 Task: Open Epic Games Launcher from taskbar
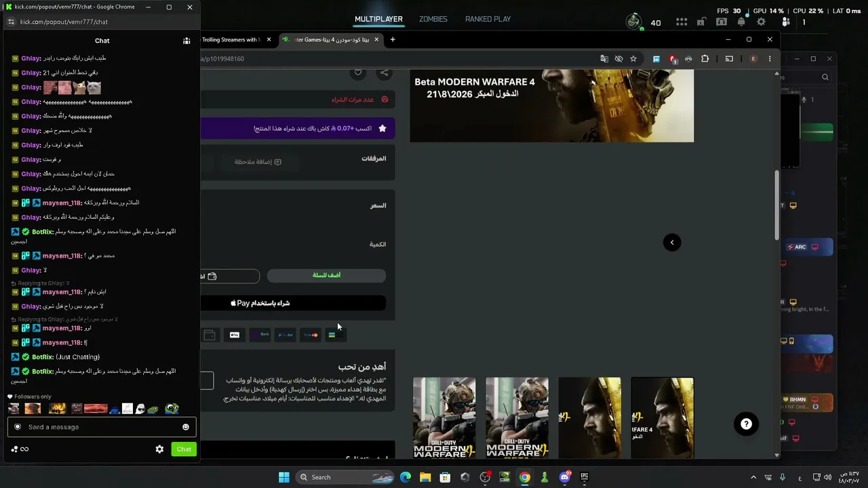coord(584,477)
